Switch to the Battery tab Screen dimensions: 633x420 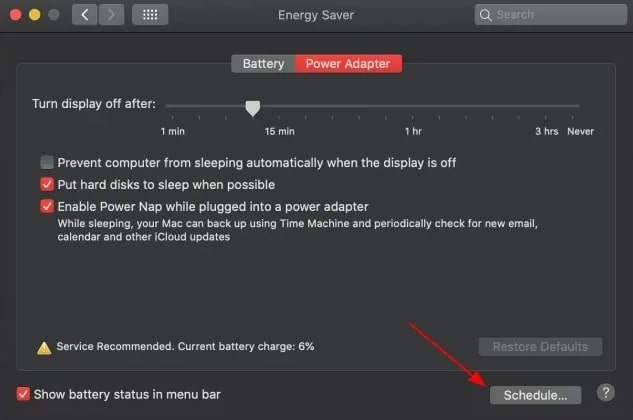tap(263, 64)
